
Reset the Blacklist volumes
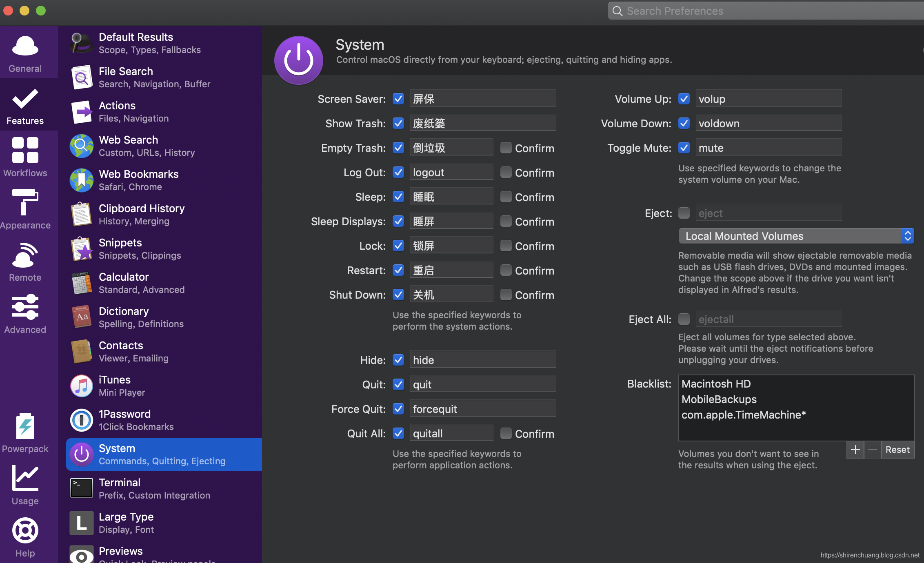[897, 450]
